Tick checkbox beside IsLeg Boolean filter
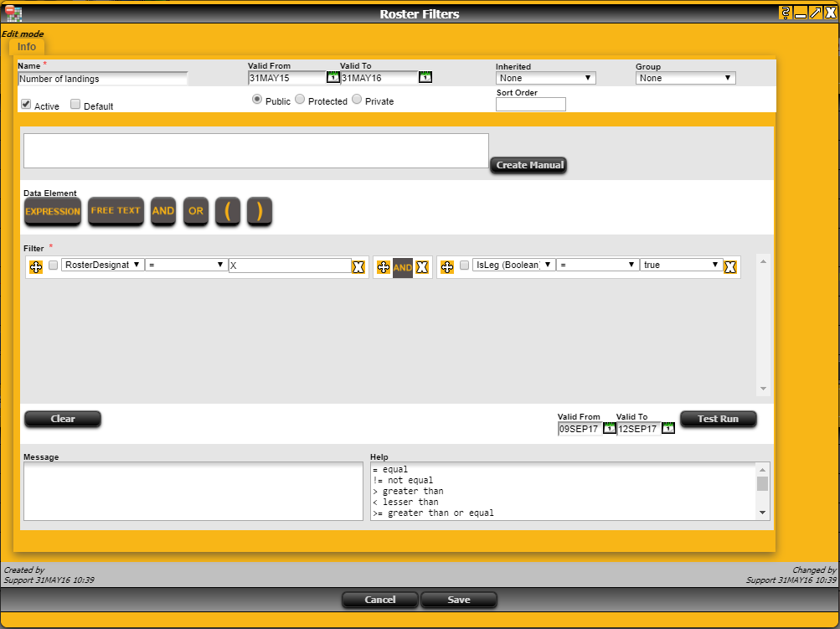840x629 pixels. pos(465,266)
